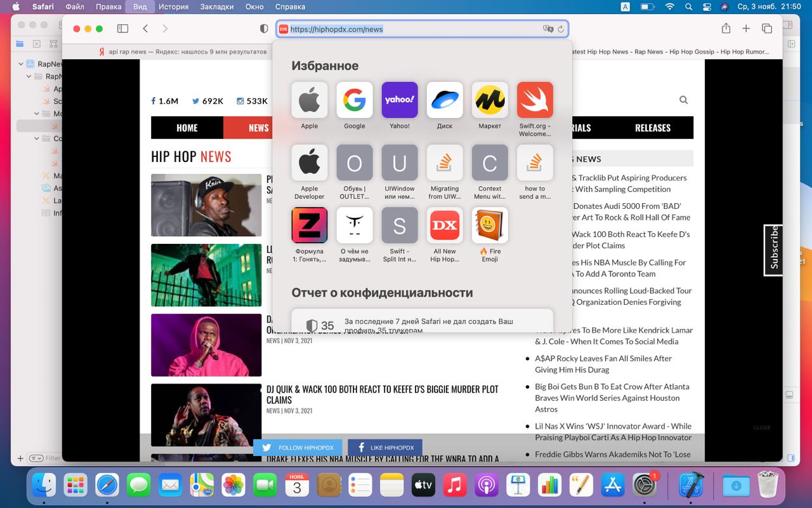Open the how to send a m favorite
The image size is (812, 508).
point(535,163)
